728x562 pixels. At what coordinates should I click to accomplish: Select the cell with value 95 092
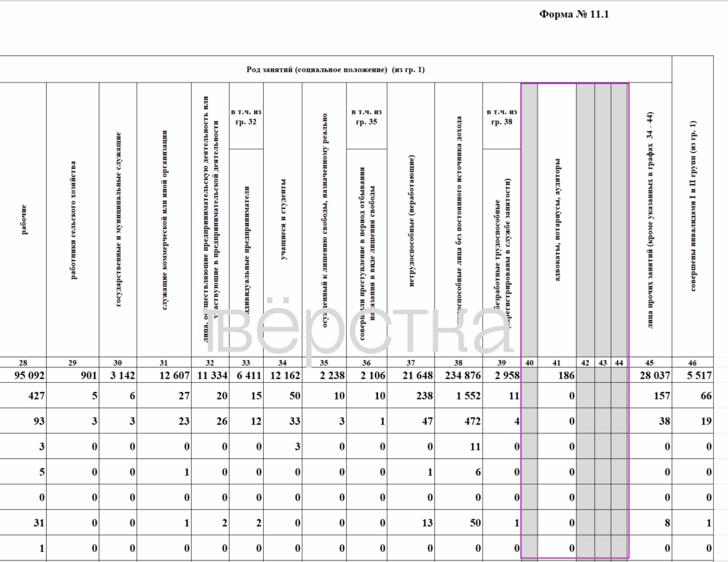tap(23, 376)
